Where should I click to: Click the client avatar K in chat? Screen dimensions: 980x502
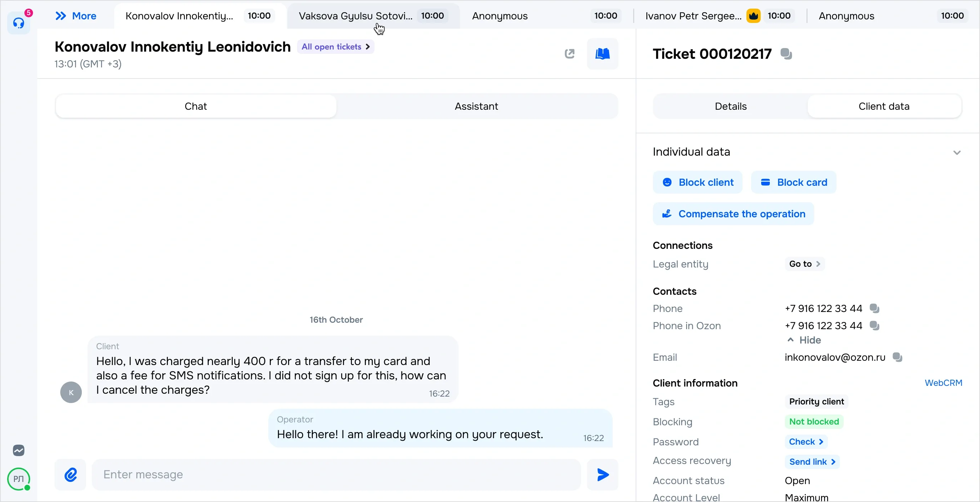71,393
